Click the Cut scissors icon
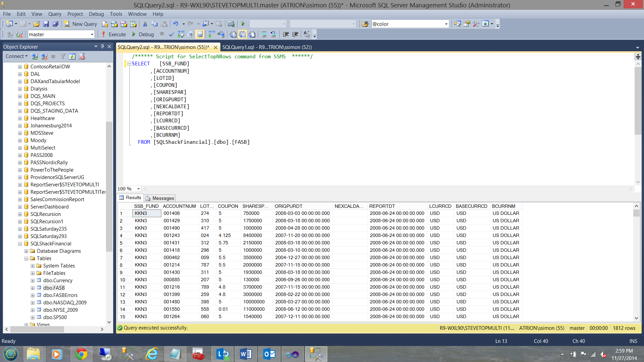 coord(145,24)
